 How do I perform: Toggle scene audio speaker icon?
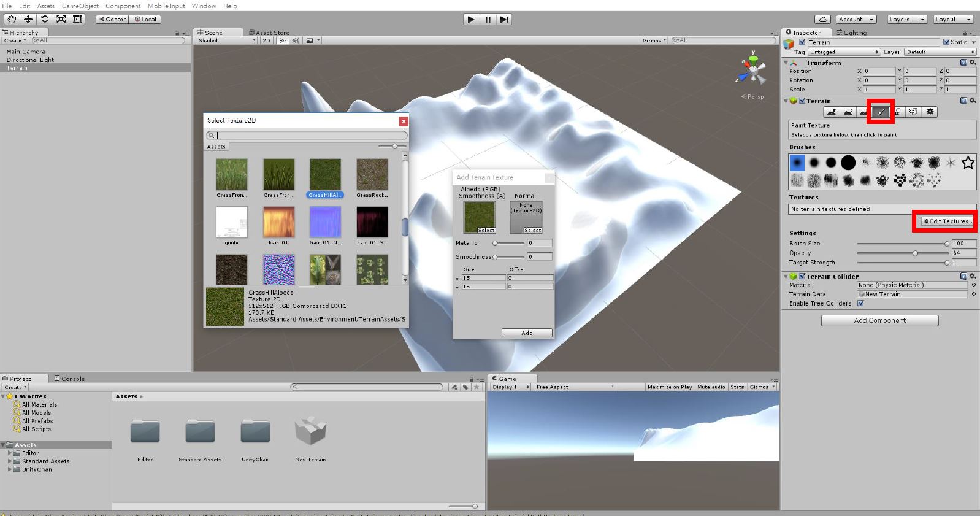tap(296, 40)
